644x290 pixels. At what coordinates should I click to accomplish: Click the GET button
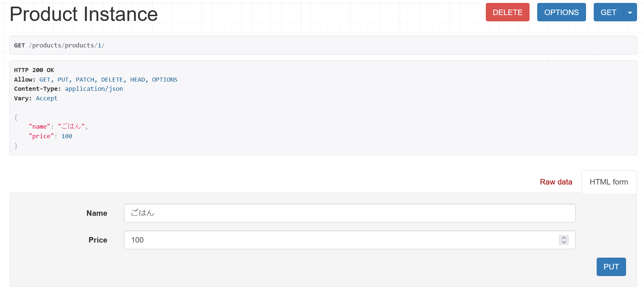click(608, 12)
